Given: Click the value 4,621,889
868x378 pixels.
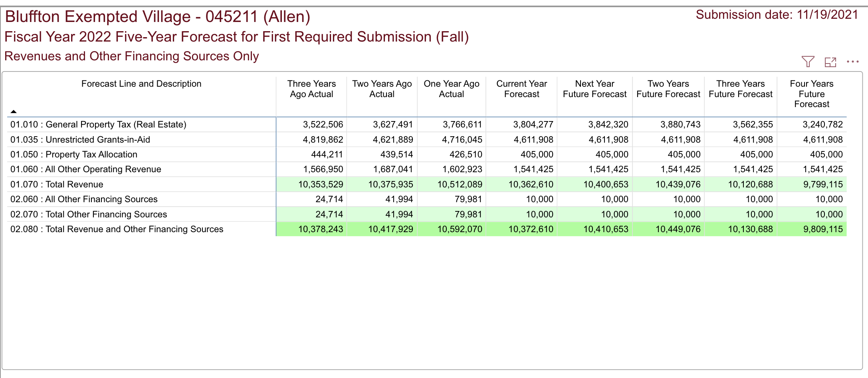Looking at the screenshot, I should (x=393, y=139).
